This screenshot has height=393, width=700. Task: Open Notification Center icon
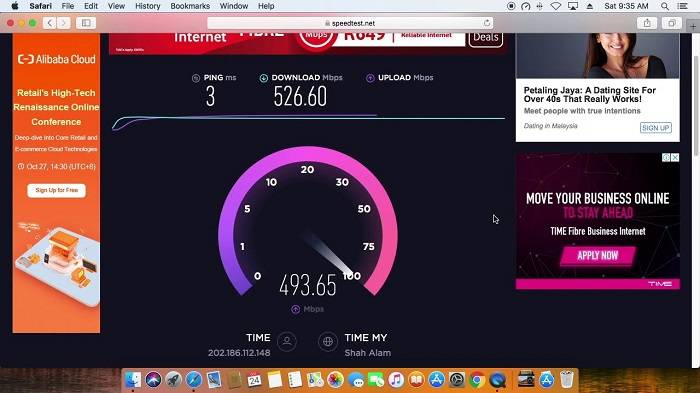click(683, 6)
